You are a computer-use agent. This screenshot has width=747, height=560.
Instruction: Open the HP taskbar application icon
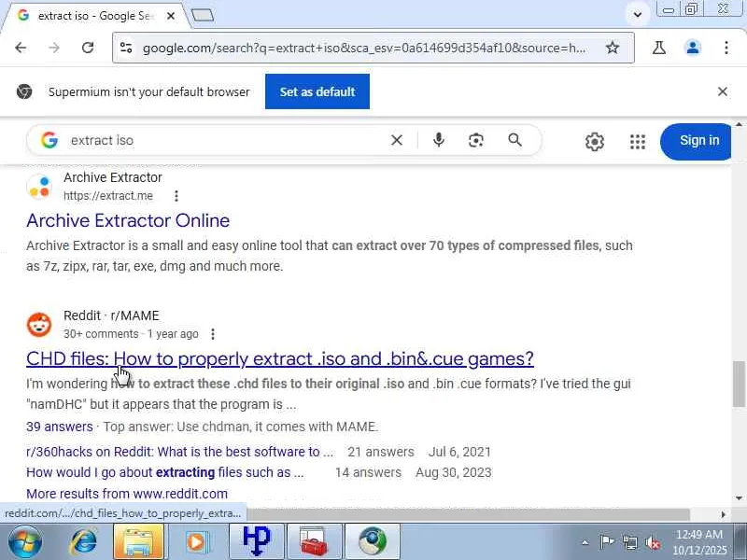click(256, 542)
